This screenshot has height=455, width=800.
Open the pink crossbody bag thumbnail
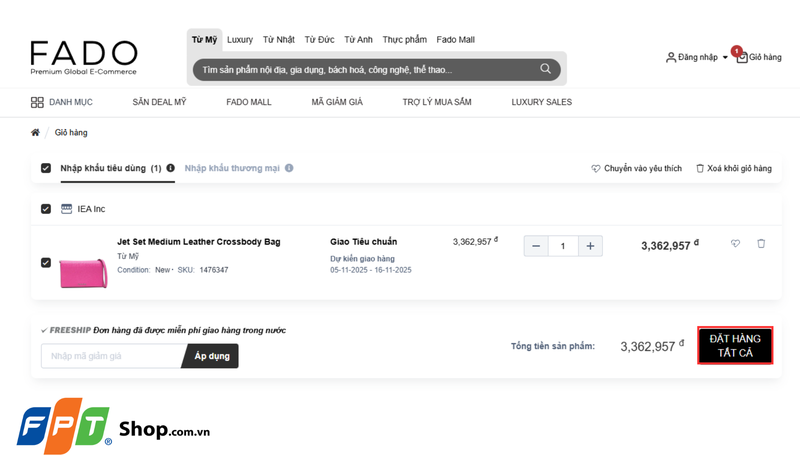[84, 273]
